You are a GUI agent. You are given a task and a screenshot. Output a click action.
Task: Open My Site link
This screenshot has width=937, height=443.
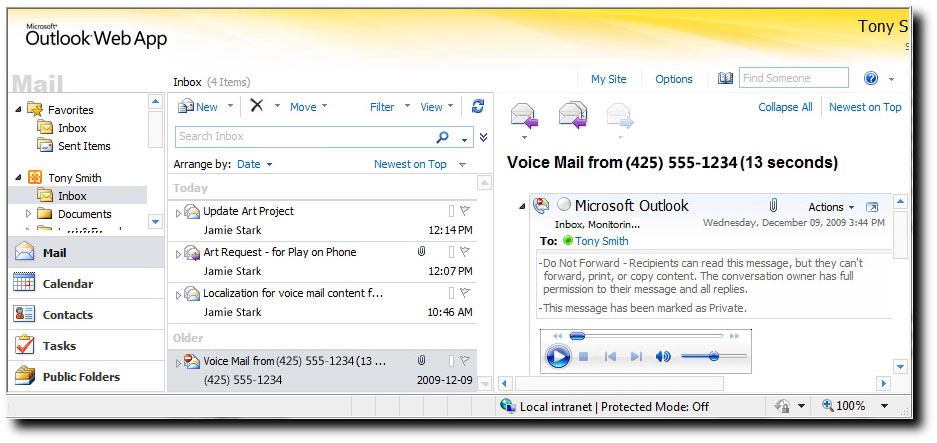point(608,79)
